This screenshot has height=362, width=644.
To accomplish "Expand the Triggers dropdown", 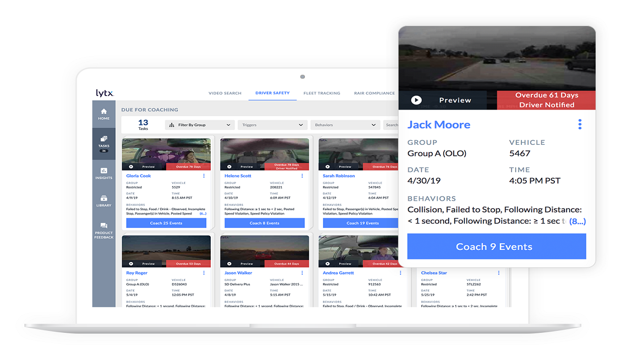I will [x=272, y=125].
